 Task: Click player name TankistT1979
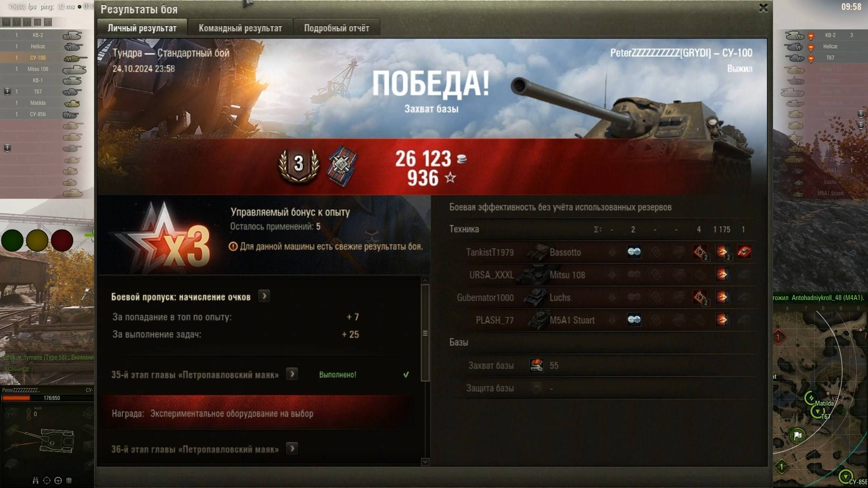point(490,252)
